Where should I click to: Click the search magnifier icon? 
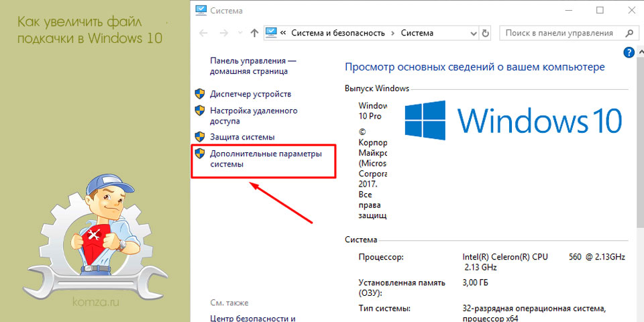[629, 33]
